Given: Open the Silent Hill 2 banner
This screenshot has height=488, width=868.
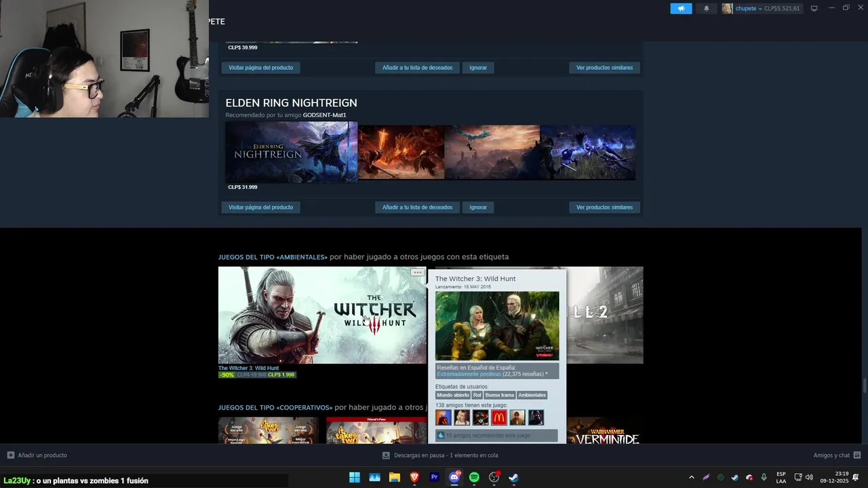Looking at the screenshot, I should pos(605,315).
